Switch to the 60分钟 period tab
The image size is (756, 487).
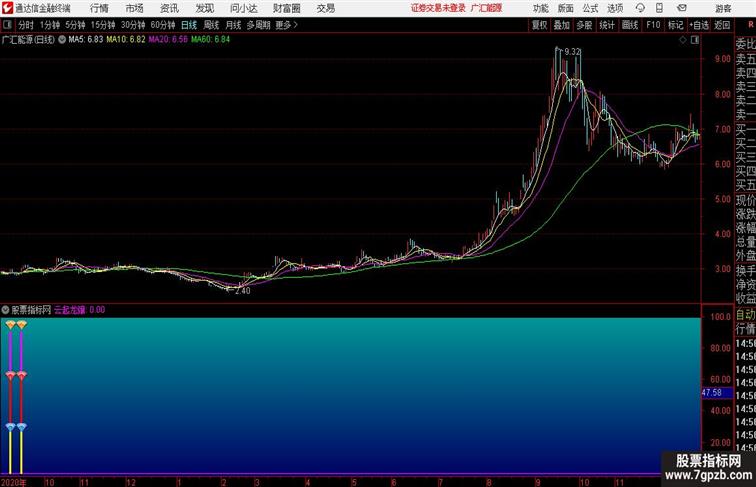tap(163, 25)
